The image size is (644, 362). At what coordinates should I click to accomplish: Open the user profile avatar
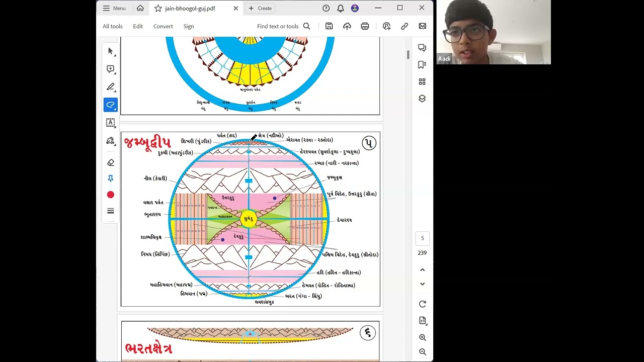(355, 8)
